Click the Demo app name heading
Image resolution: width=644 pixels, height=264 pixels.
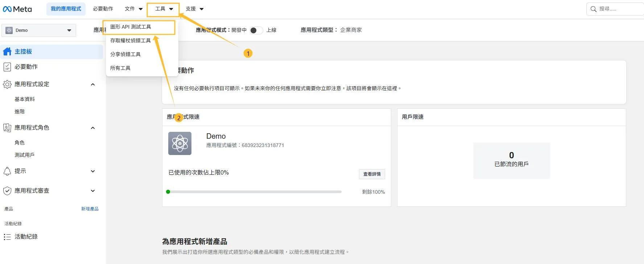tap(216, 136)
